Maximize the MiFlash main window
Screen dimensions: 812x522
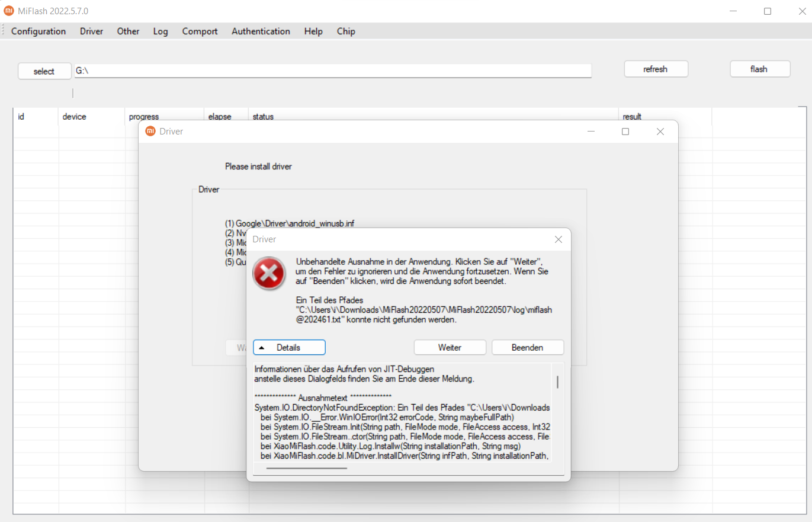[768, 11]
